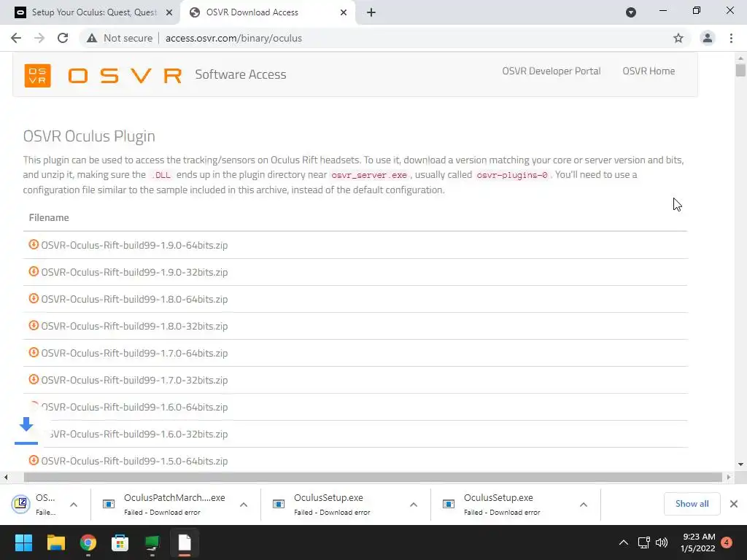The image size is (747, 560).
Task: Download OSVR-Oculus-Rift-build99-1.6.0-32bits.zip
Action: tap(138, 435)
